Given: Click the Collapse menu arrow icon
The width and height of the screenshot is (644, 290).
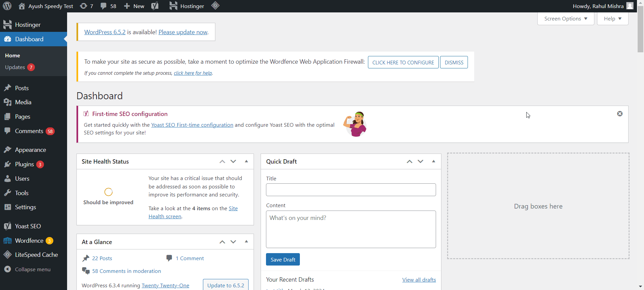Looking at the screenshot, I should [x=7, y=269].
